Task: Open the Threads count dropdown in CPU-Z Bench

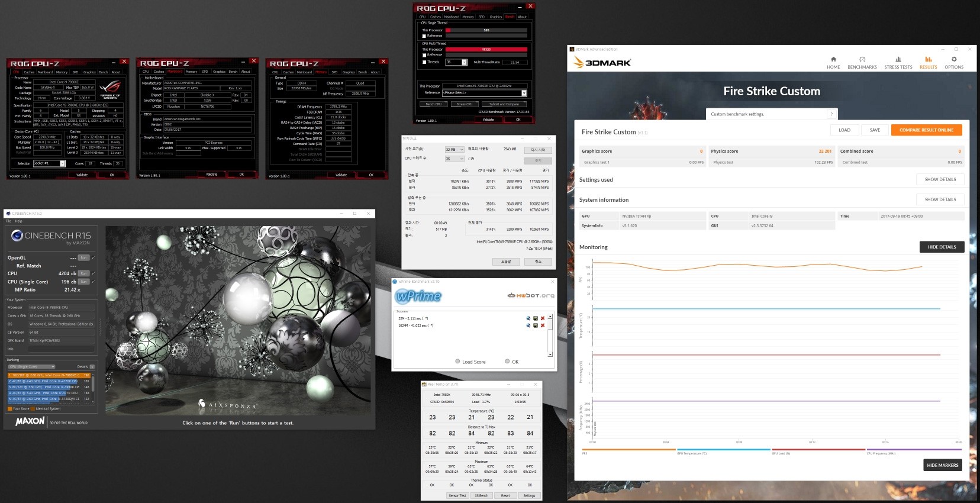Action: (x=464, y=62)
